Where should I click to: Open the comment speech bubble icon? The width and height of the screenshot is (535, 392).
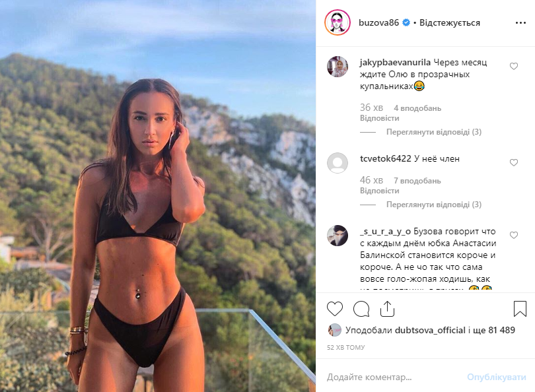[x=361, y=309]
